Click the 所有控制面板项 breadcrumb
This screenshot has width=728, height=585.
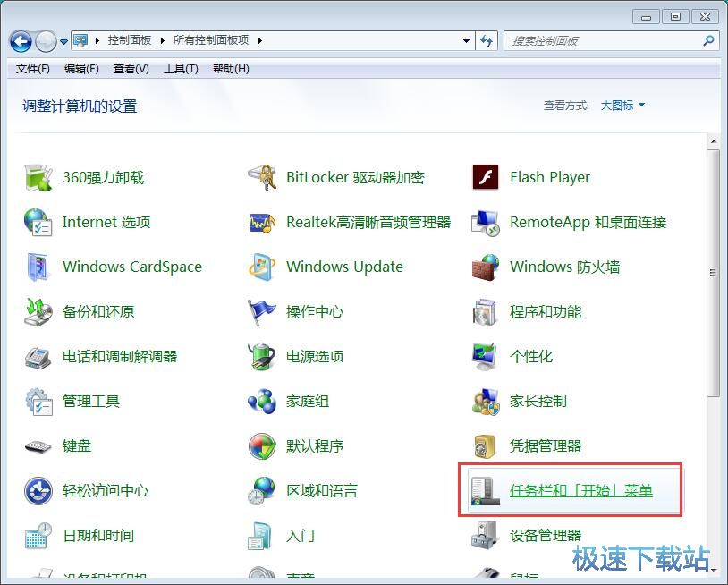coord(211,40)
